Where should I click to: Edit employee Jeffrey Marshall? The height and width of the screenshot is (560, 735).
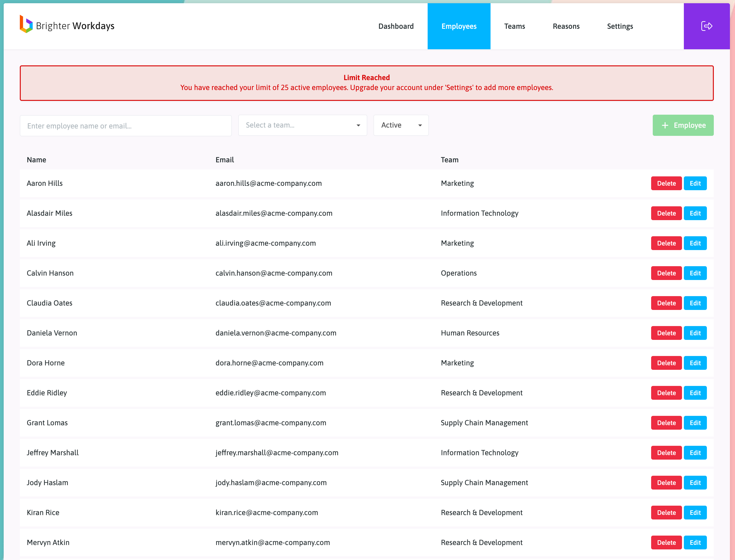(695, 453)
